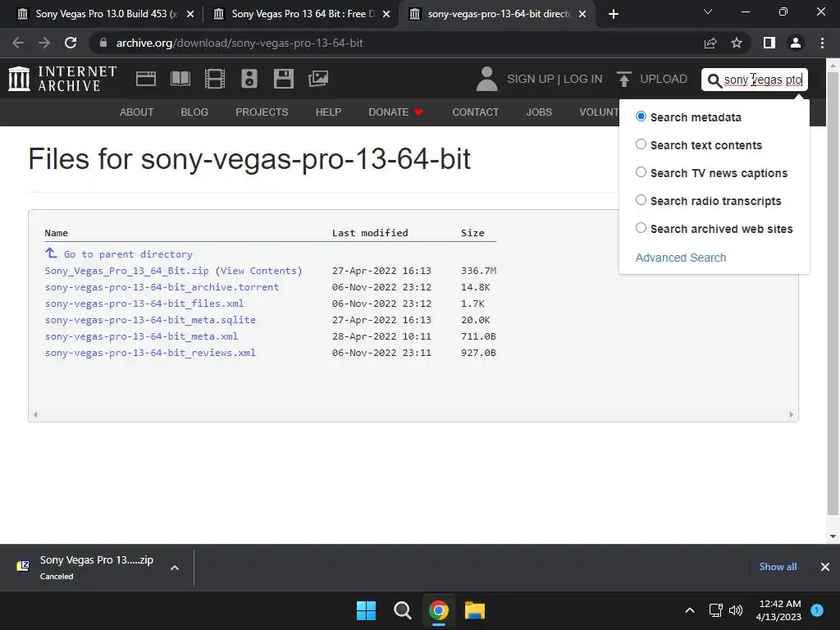This screenshot has height=630, width=840.
Task: Click Show all downloads
Action: tap(778, 567)
